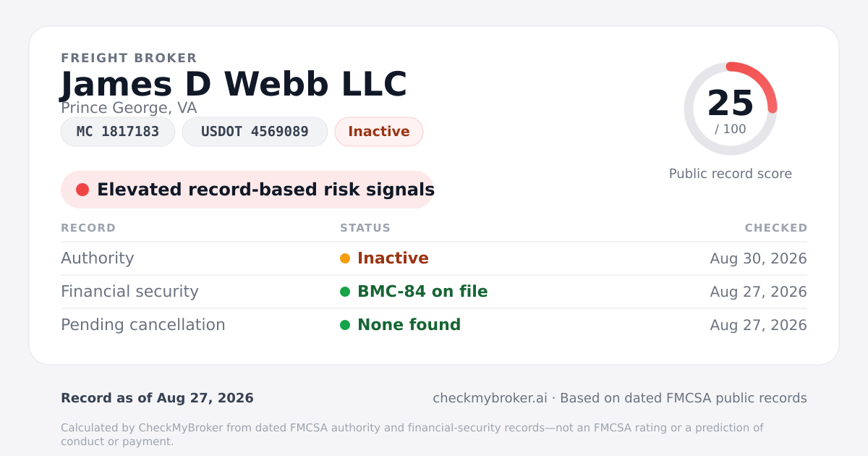Click the Inactive status pill near USDOT

379,132
